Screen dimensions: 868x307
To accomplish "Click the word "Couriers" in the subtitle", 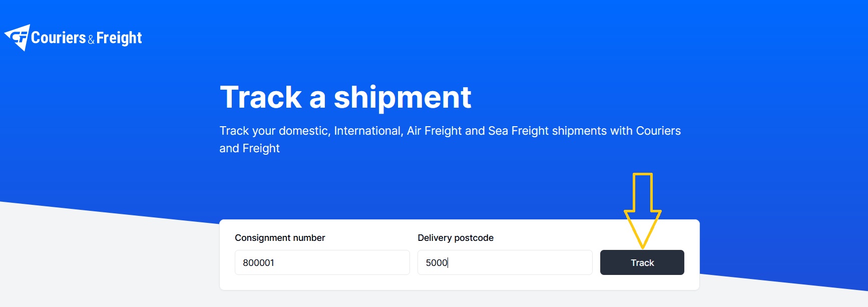I will point(658,131).
